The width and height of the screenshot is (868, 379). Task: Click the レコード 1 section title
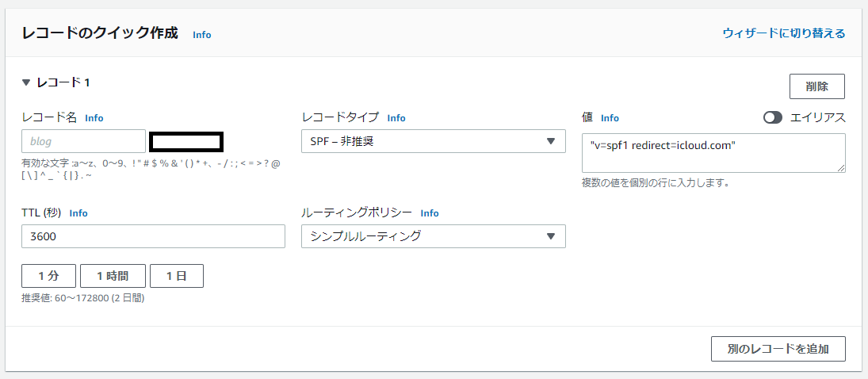pos(63,83)
